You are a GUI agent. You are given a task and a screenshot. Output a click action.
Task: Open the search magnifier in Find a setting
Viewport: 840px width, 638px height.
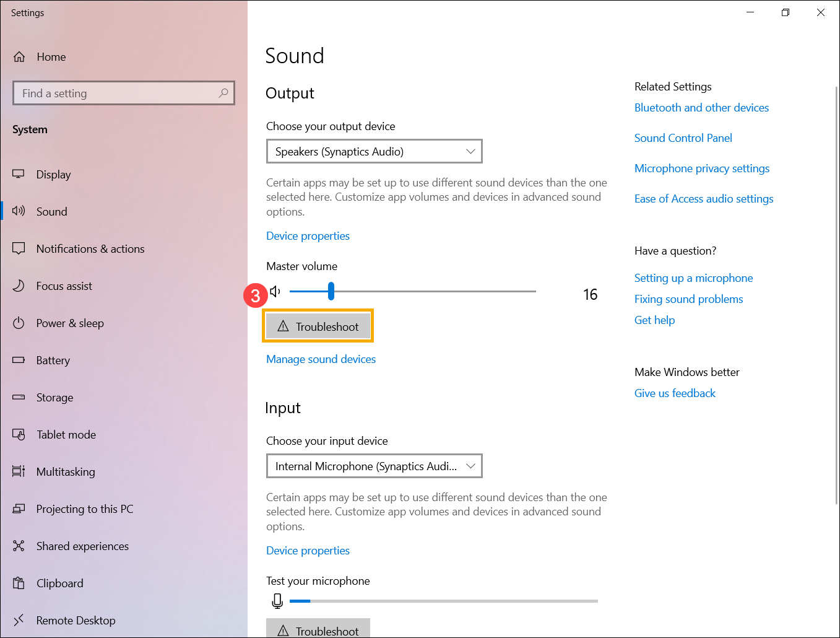223,93
